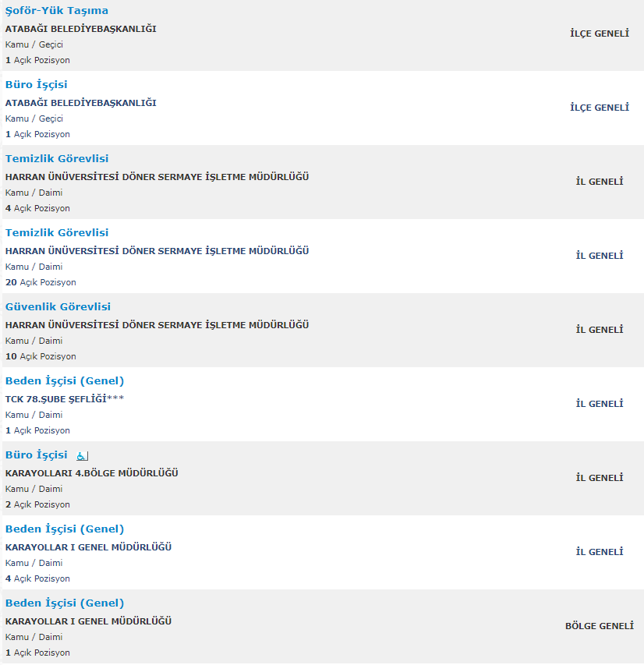Click İL GENELİ label for Güvenlik Görevlisi

(600, 330)
